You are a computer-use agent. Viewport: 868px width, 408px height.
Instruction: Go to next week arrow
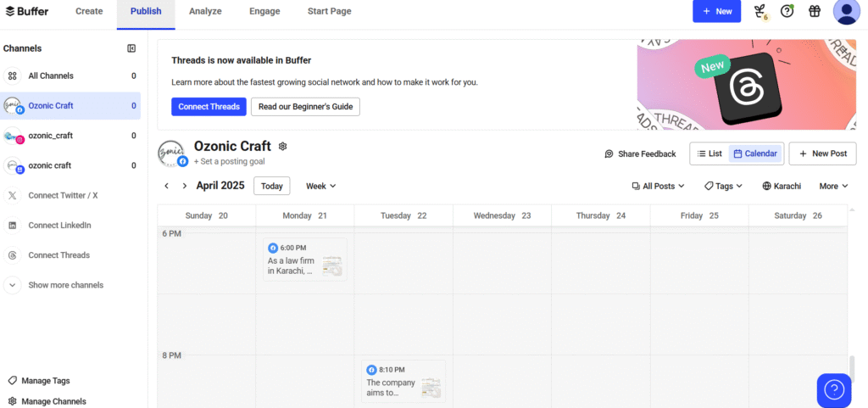click(184, 186)
